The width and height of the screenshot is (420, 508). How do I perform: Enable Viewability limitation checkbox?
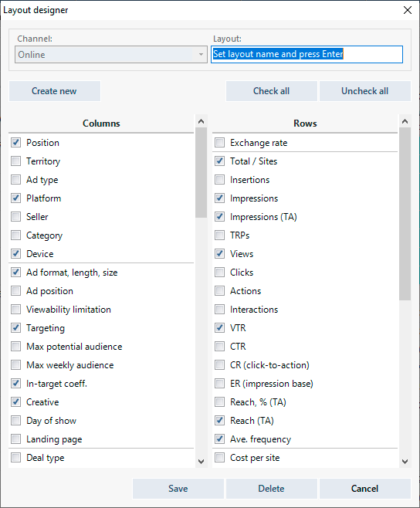16,309
